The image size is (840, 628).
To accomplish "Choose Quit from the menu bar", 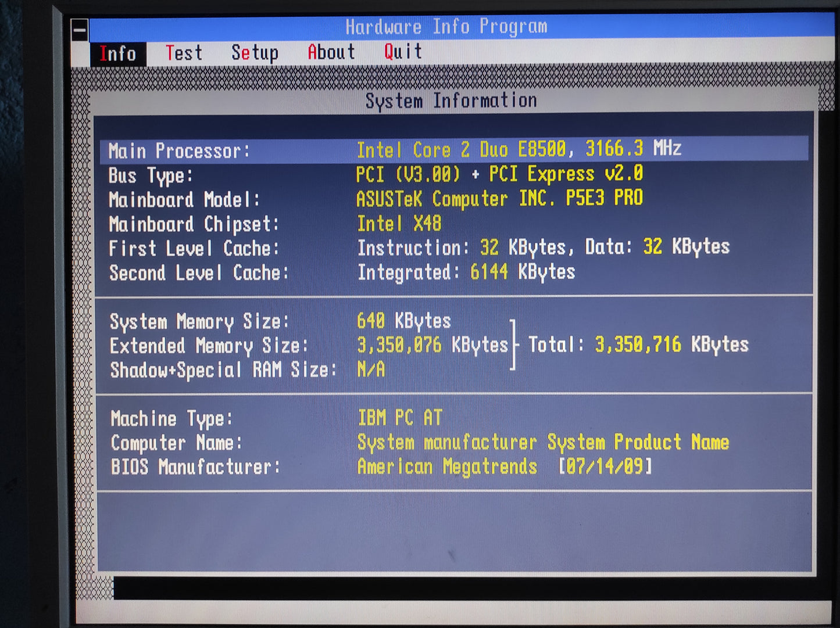I will (402, 52).
